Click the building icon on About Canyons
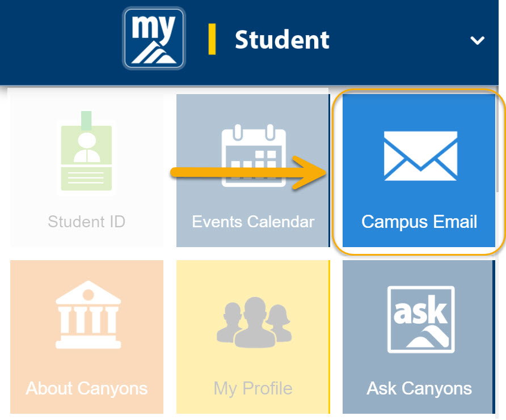This screenshot has height=420, width=506. tap(87, 318)
